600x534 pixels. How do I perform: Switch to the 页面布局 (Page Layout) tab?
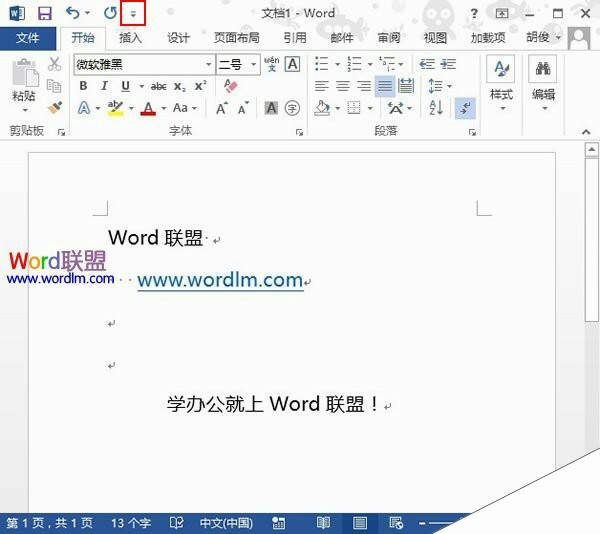click(x=236, y=38)
